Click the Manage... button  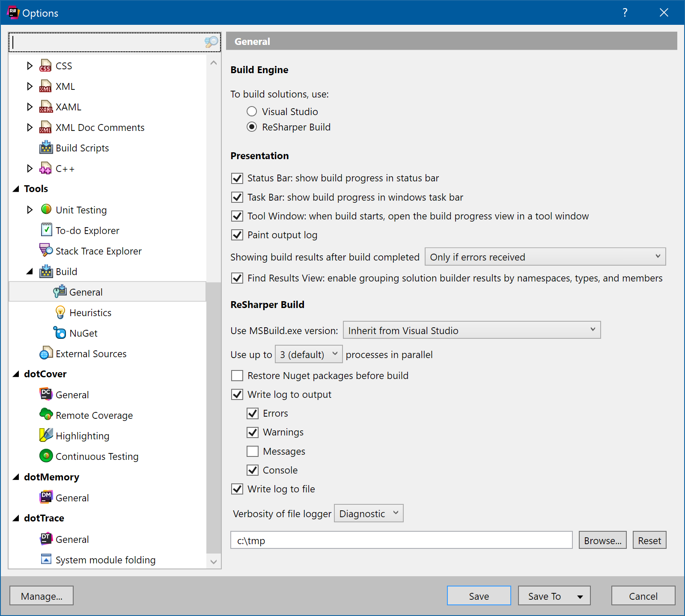pos(42,595)
